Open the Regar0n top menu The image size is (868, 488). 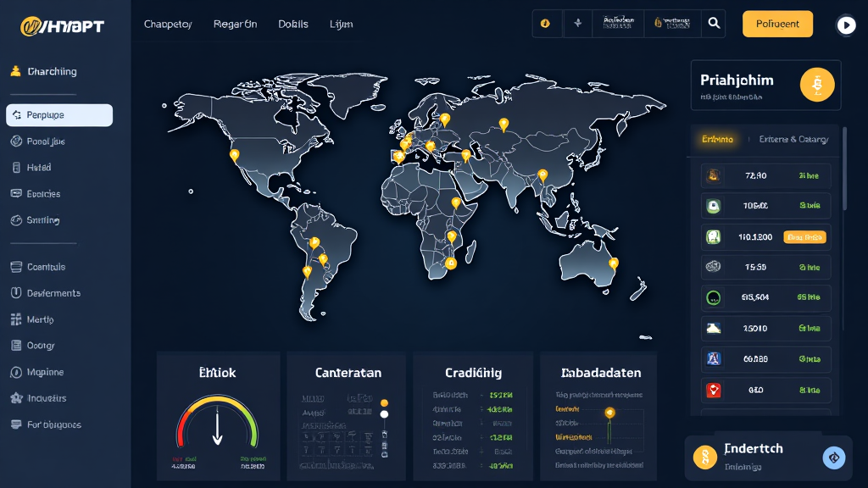pos(235,25)
